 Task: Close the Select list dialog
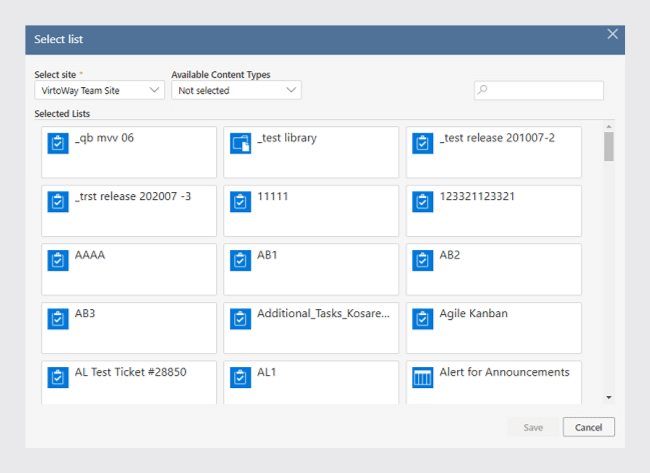point(612,34)
